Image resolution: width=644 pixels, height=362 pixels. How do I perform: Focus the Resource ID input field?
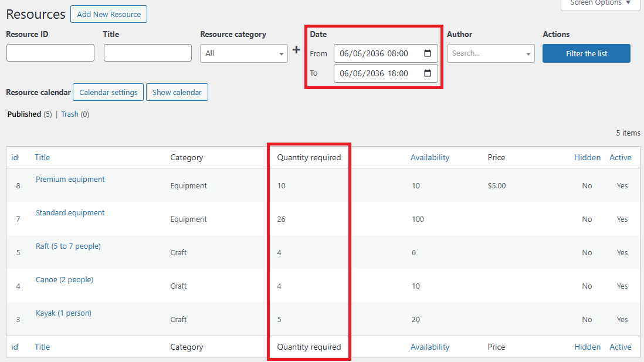point(50,53)
